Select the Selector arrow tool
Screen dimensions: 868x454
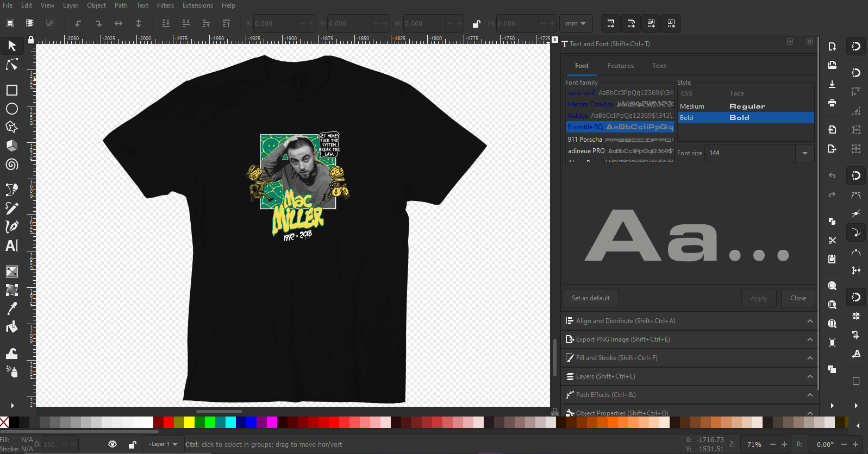[12, 46]
